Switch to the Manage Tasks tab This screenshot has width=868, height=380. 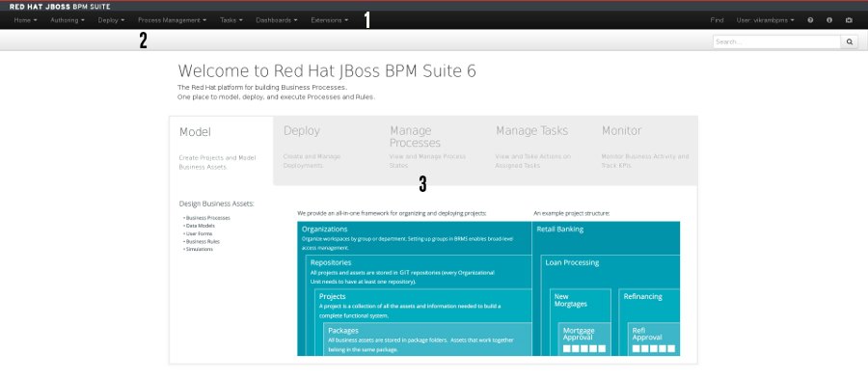[x=538, y=150]
